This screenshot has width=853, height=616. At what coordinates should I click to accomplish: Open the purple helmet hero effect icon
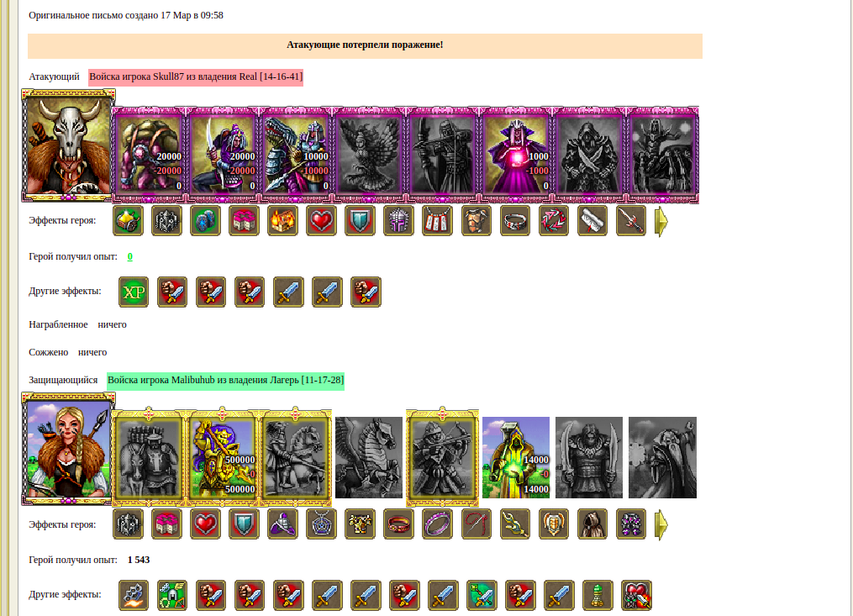(x=398, y=221)
